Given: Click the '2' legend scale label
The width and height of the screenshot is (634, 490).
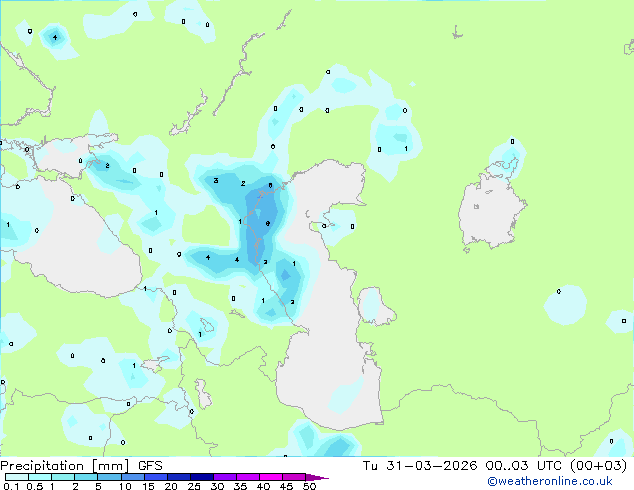Looking at the screenshot, I should pos(75,486).
